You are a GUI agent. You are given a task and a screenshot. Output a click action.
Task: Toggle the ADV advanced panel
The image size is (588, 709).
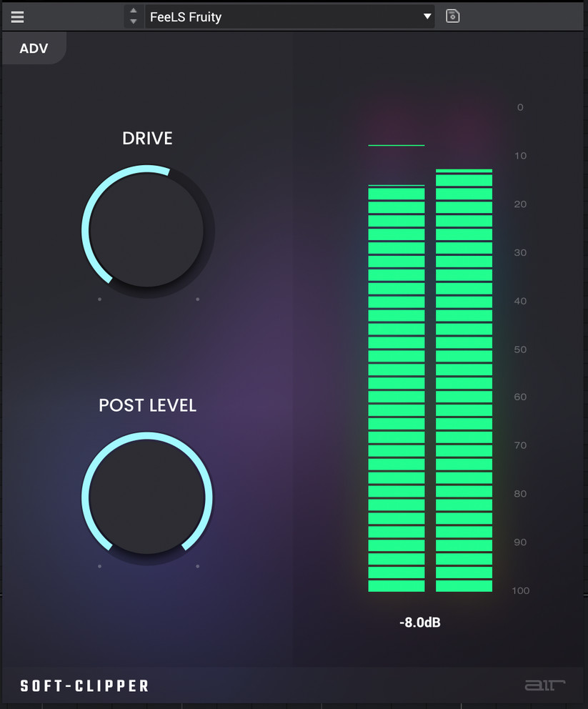32,48
